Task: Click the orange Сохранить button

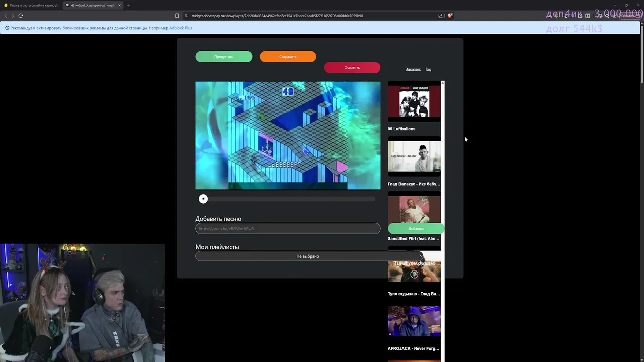Action: coord(288,57)
